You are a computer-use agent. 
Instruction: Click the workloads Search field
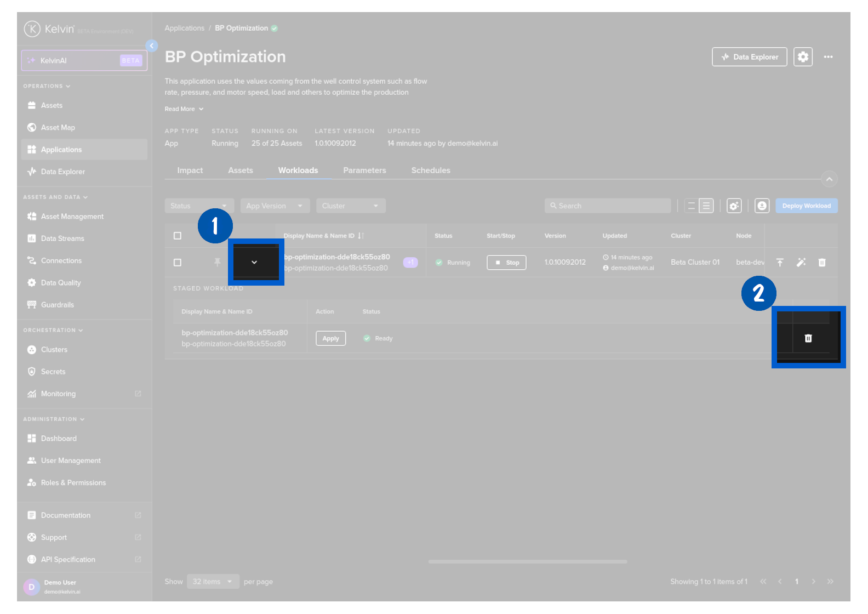coord(608,206)
